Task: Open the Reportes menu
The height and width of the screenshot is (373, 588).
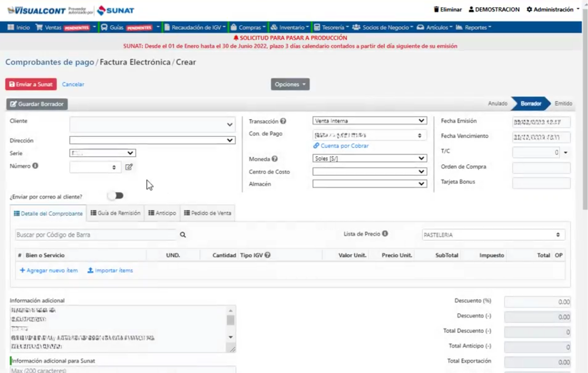Action: coord(473,27)
